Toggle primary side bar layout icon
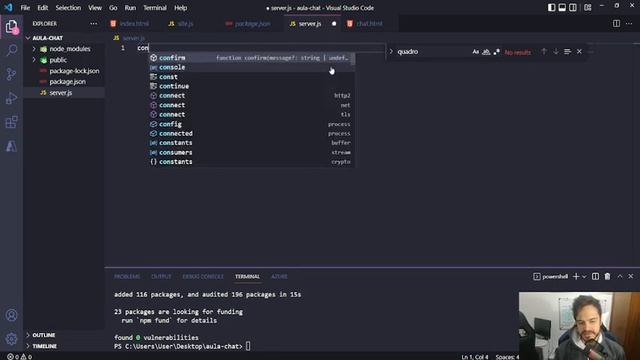This screenshot has width=640, height=360. click(551, 7)
